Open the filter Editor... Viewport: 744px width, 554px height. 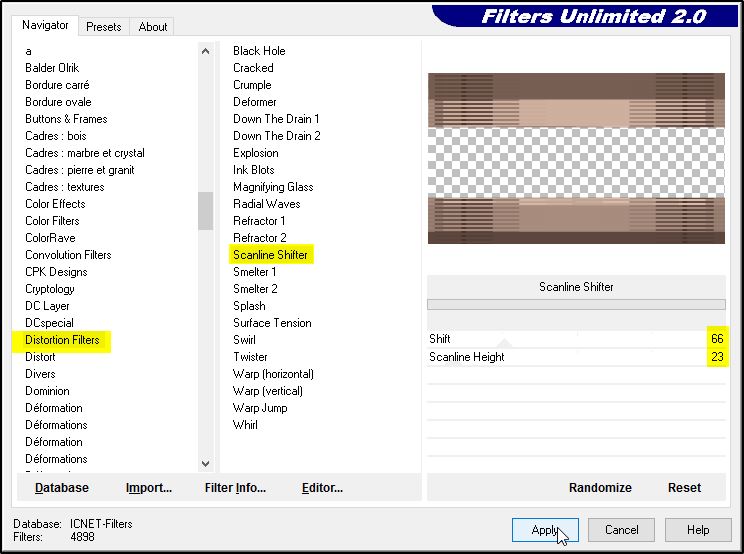(322, 488)
